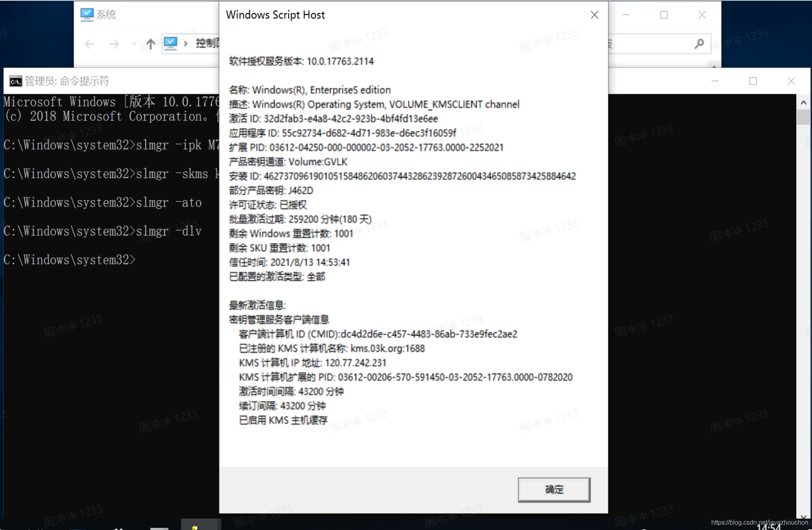812x530 pixels.
Task: Click the 密钥管理服务客户端信息 line
Action: point(279,320)
